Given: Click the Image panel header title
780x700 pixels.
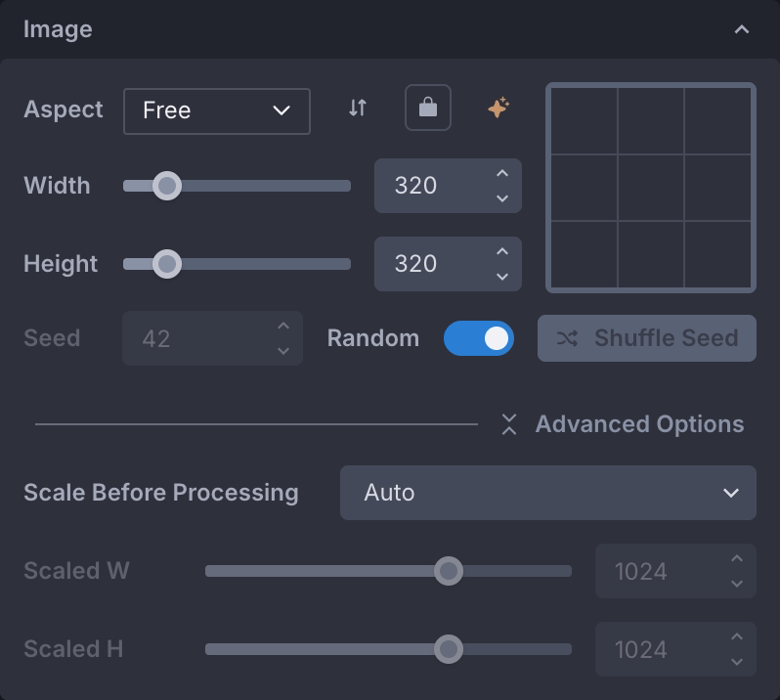Looking at the screenshot, I should pos(58,29).
